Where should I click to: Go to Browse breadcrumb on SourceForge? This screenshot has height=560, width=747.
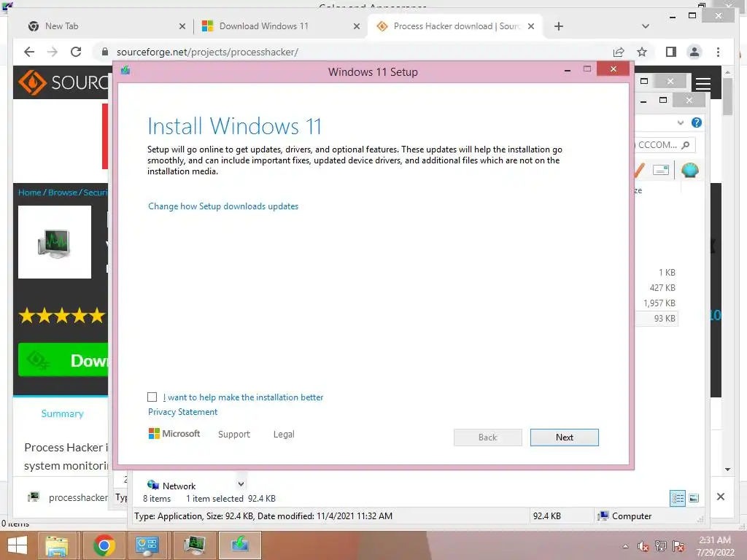63,192
